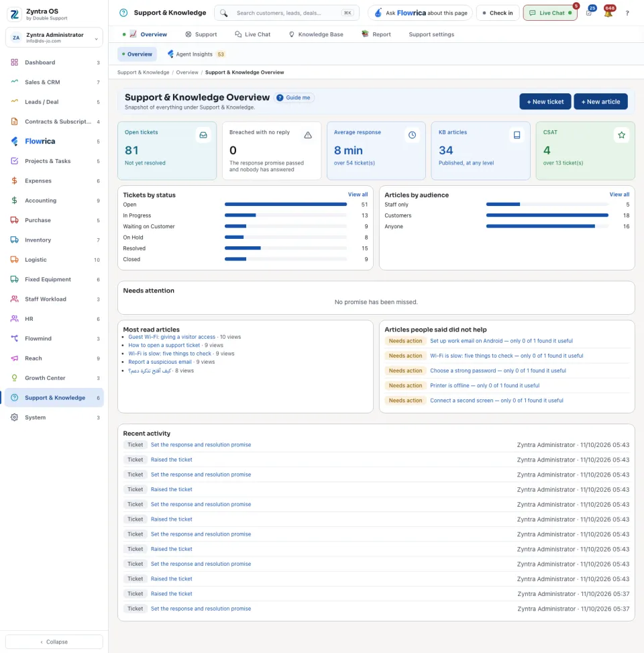Expand the Zyntra Administrator account dropdown
Viewport: 644px width, 653px height.
(x=54, y=38)
